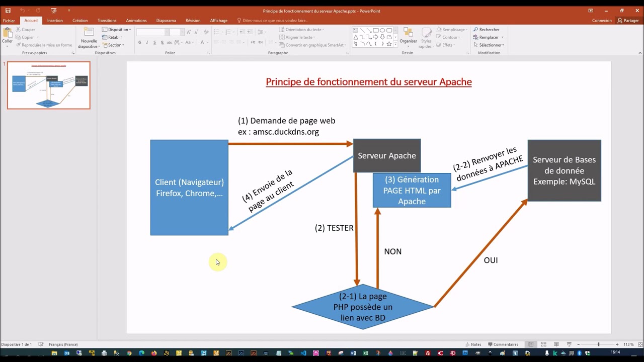Click the Undo arrow in title bar
Screen dimensions: 644x362
tap(22, 10)
